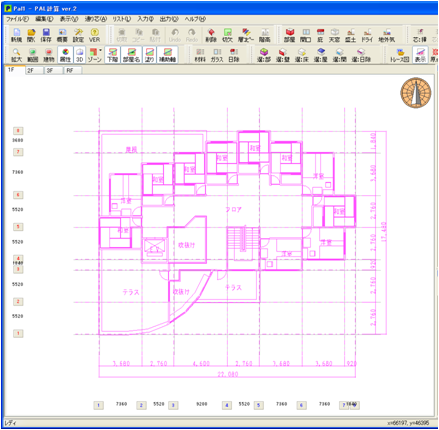Image resolution: width=439 pixels, height=430 pixels.
Task: Select the 切欠 notch tool
Action: 227,35
